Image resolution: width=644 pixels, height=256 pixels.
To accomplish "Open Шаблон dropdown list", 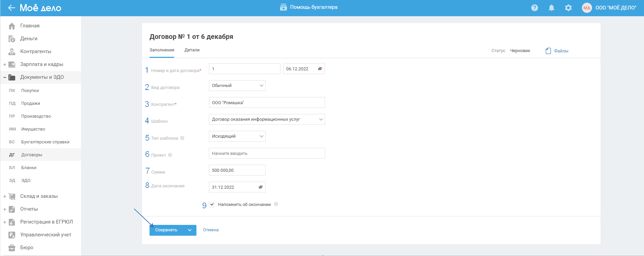I will pyautogui.click(x=267, y=119).
